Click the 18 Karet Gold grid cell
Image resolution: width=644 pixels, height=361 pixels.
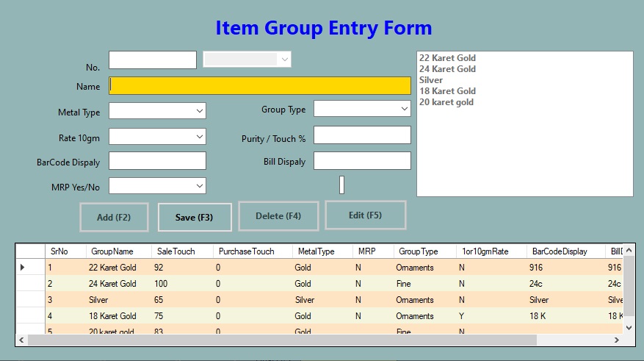(112, 316)
